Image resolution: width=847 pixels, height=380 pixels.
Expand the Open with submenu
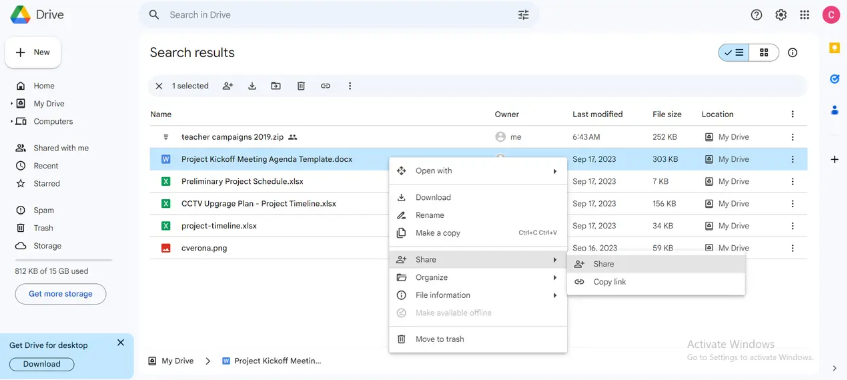tap(478, 171)
